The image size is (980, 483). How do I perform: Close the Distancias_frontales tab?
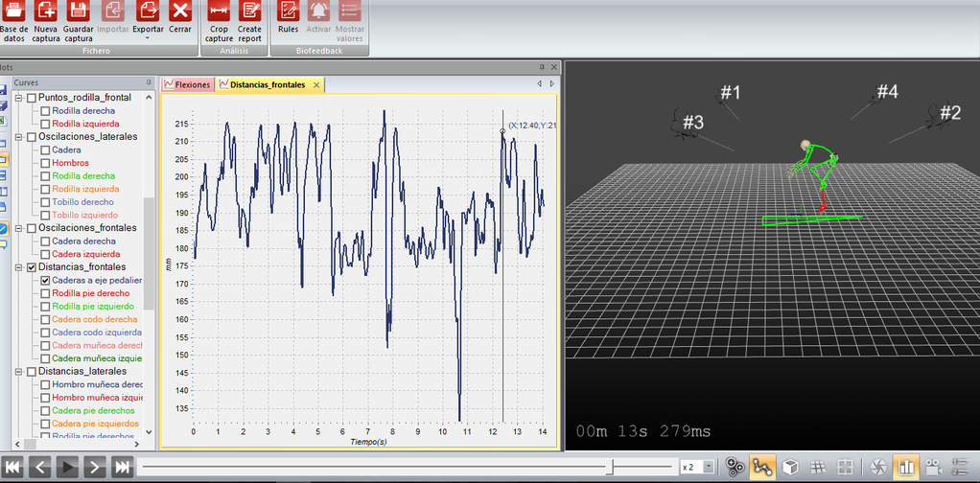316,85
